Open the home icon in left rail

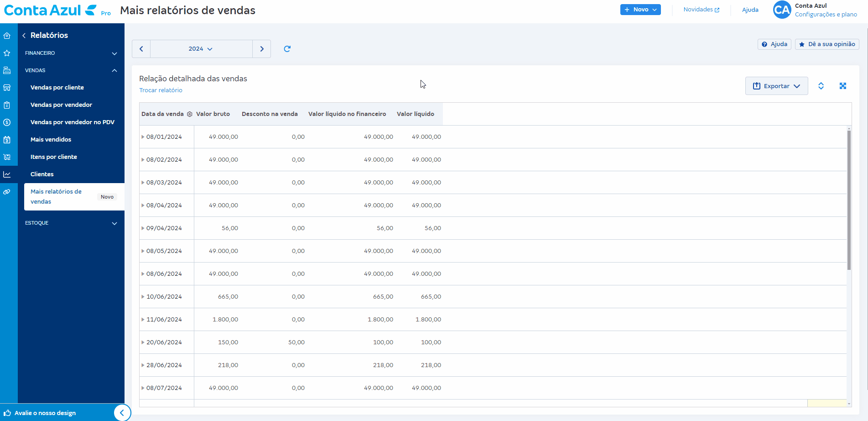(7, 36)
